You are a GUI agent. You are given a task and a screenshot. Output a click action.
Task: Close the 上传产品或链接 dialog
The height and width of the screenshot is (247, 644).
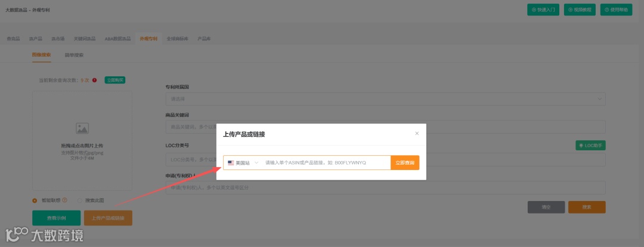(417, 134)
